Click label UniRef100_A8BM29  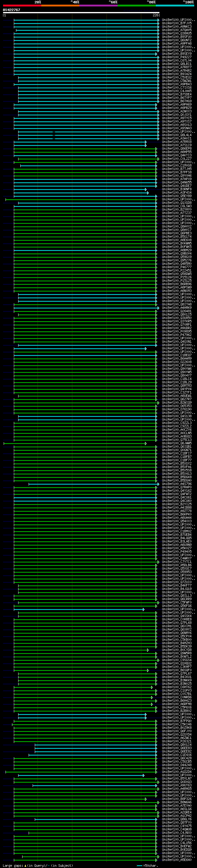[x=177, y=250]
